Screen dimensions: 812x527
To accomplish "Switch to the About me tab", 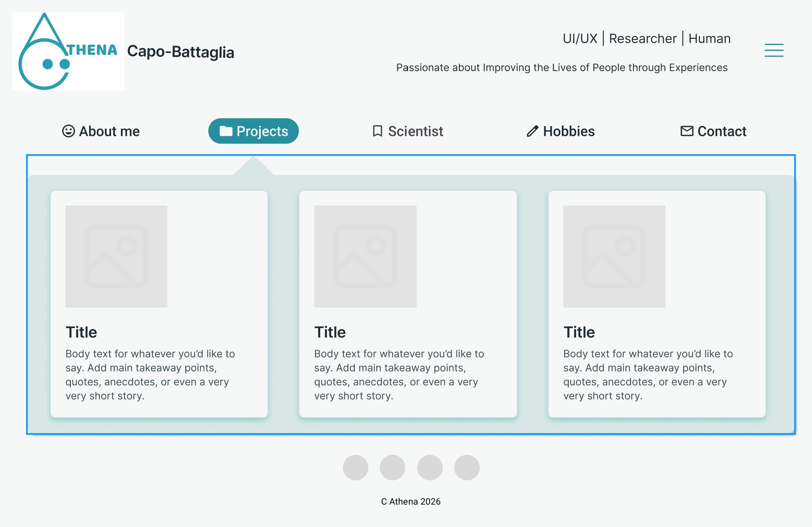I will [x=109, y=131].
